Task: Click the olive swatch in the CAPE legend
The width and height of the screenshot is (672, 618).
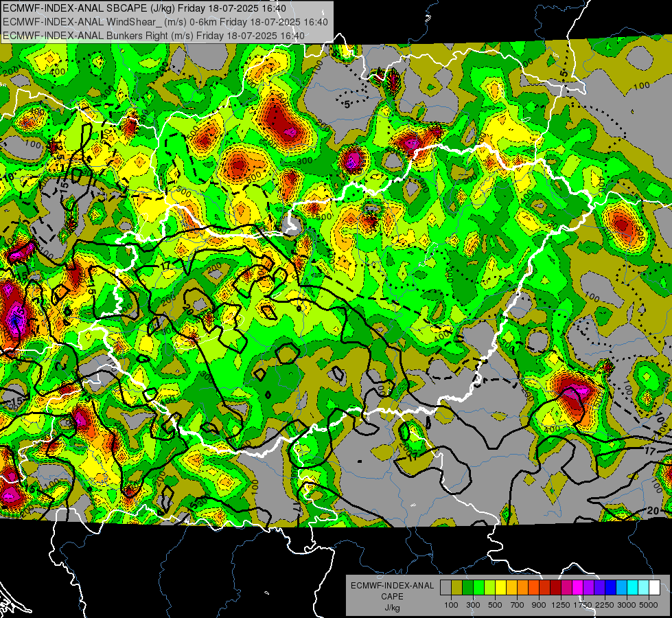Action: [x=456, y=588]
